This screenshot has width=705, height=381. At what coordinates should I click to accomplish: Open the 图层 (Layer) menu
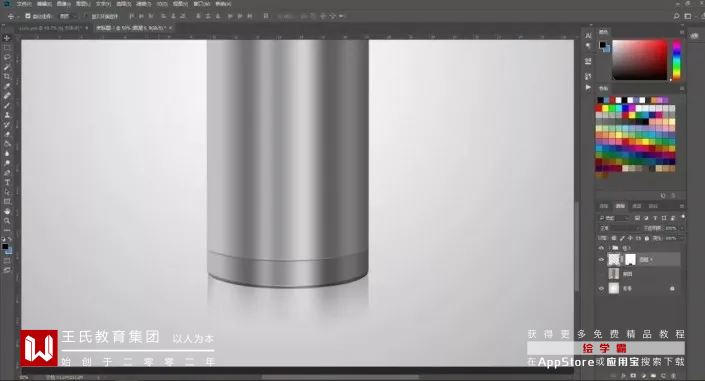point(83,4)
